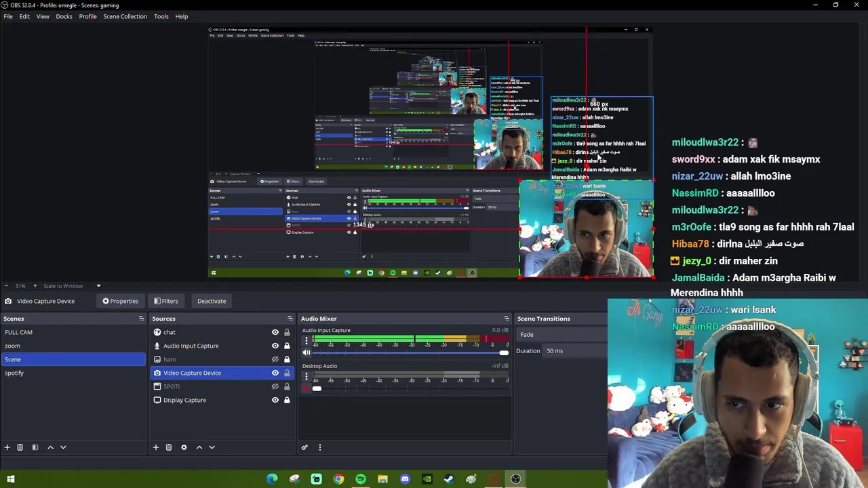Undock the Sources panel icon
Viewport: 868px width, 488px height.
[290, 319]
